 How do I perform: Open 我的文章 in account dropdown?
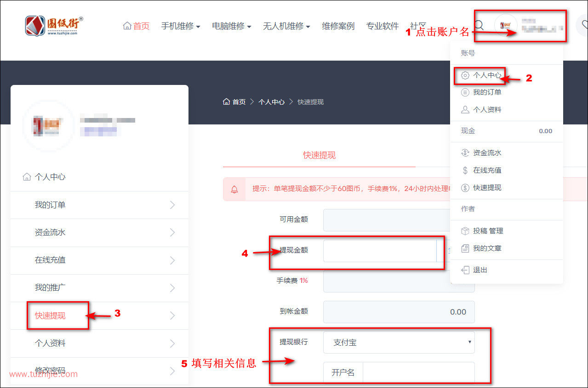tap(487, 248)
